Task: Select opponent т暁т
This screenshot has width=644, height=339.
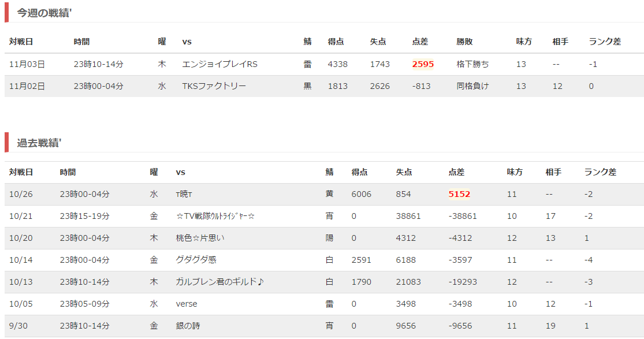Action: 184,194
